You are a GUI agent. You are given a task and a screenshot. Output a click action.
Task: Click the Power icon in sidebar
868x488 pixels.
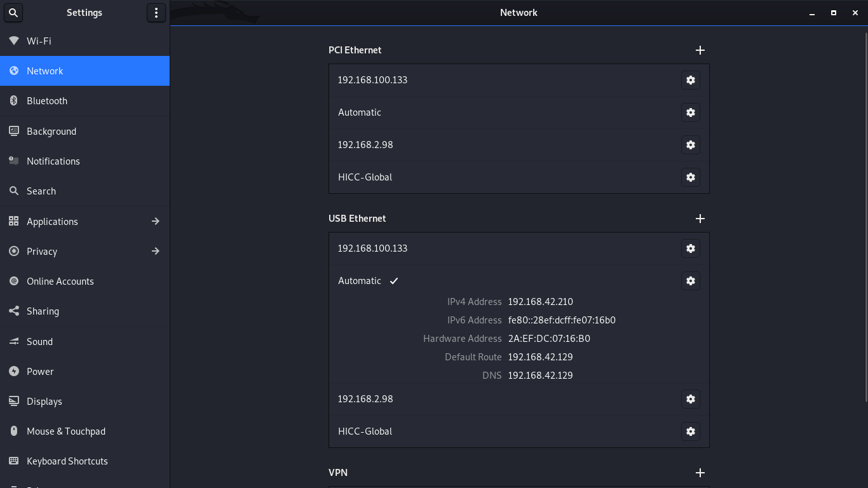(x=14, y=371)
